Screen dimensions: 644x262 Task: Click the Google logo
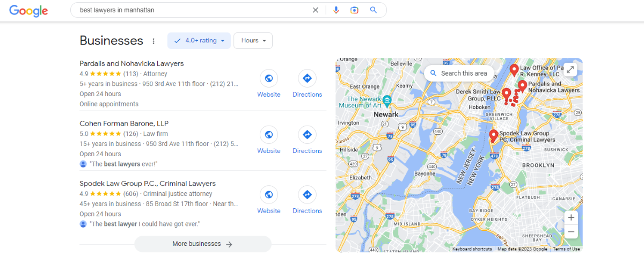[28, 10]
